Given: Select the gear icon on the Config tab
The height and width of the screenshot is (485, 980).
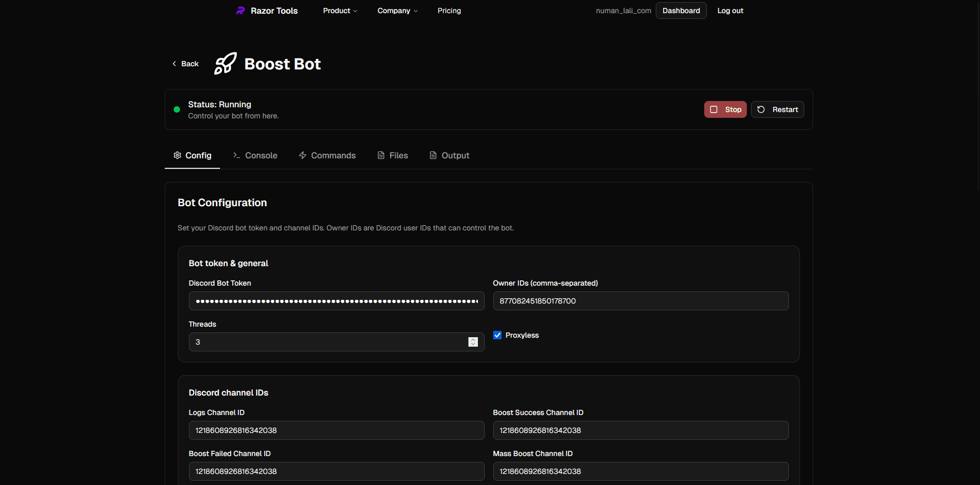Looking at the screenshot, I should click(177, 155).
